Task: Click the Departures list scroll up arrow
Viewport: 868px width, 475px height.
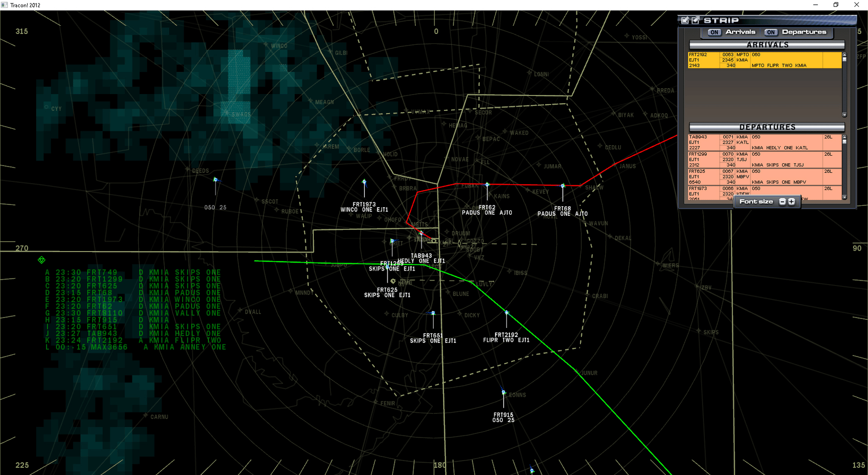Action: coord(845,137)
